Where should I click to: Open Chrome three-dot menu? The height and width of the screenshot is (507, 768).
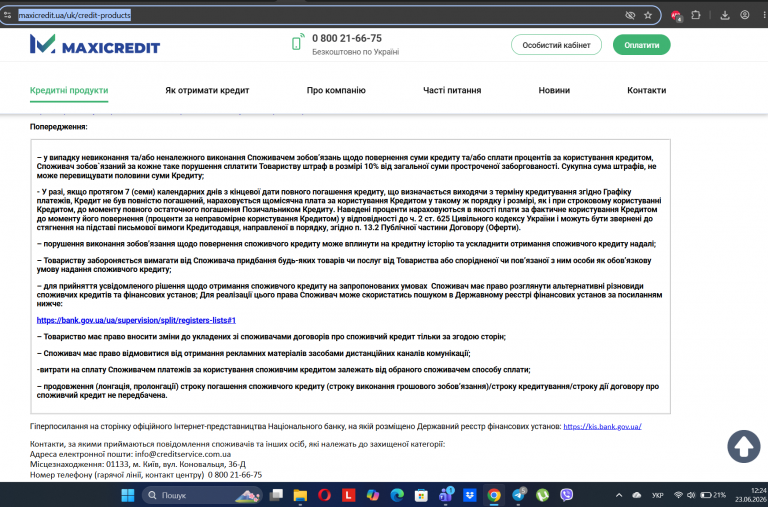[x=764, y=15]
